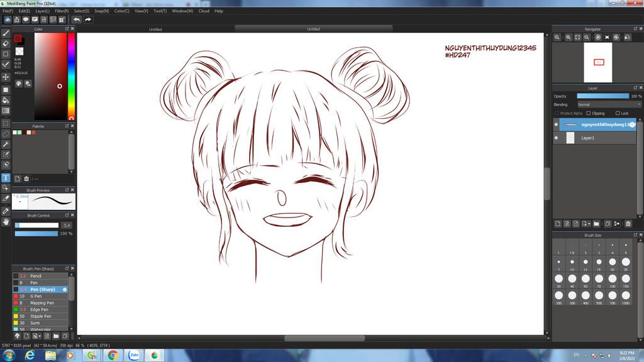Image resolution: width=644 pixels, height=362 pixels.
Task: Click Duplicate Layer icon in Layer panel
Action: [x=608, y=224]
